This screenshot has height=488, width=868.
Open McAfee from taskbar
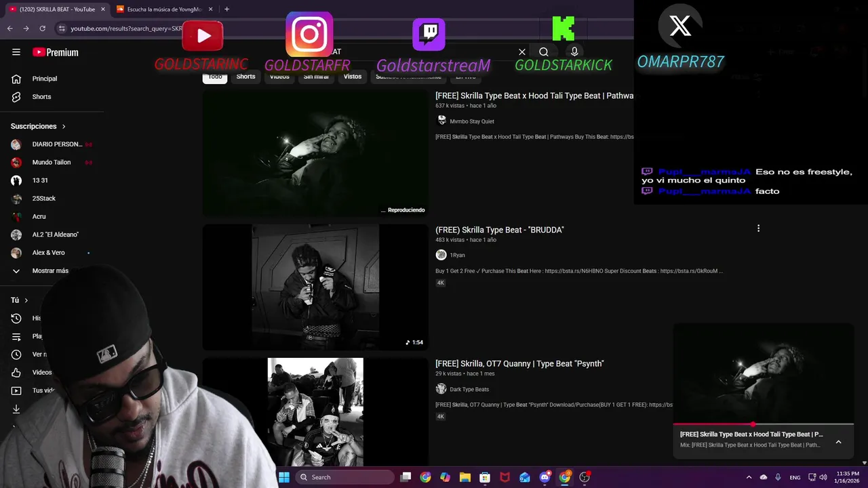[505, 477]
